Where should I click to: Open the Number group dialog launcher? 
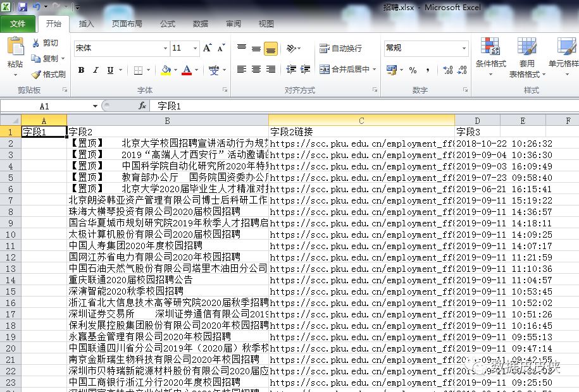coord(465,90)
